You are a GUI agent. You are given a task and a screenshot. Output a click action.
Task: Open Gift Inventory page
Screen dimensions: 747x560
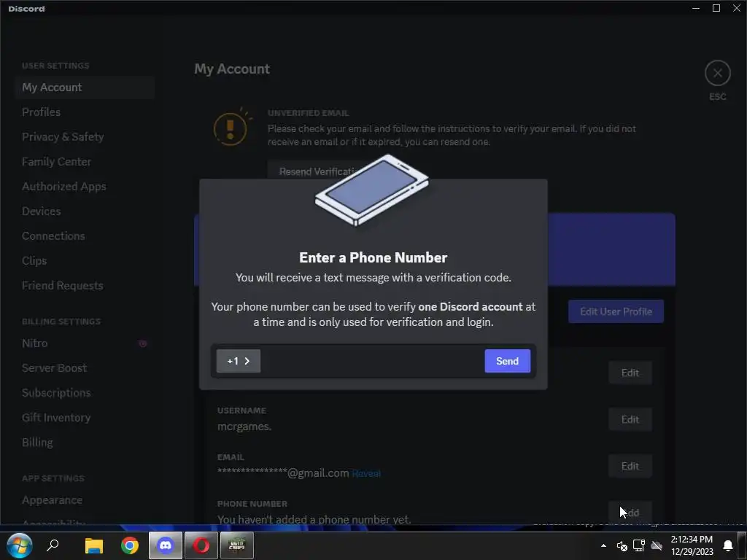click(x=85, y=418)
